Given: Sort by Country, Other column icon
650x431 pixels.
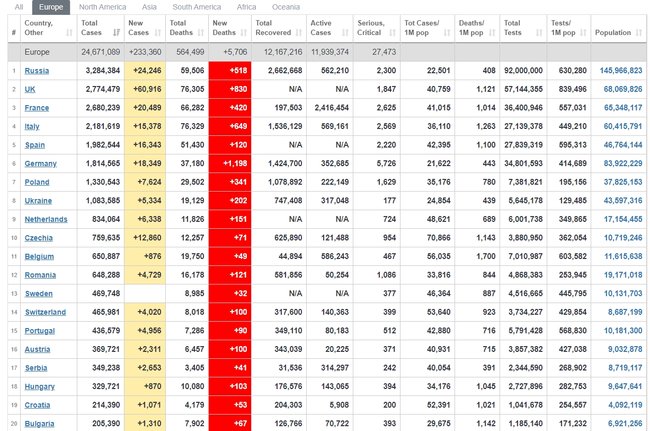Looking at the screenshot, I should (69, 32).
